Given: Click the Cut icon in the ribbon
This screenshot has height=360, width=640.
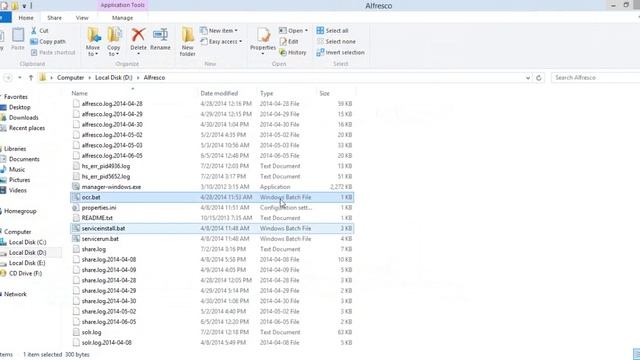Looking at the screenshot, I should click(x=34, y=31).
